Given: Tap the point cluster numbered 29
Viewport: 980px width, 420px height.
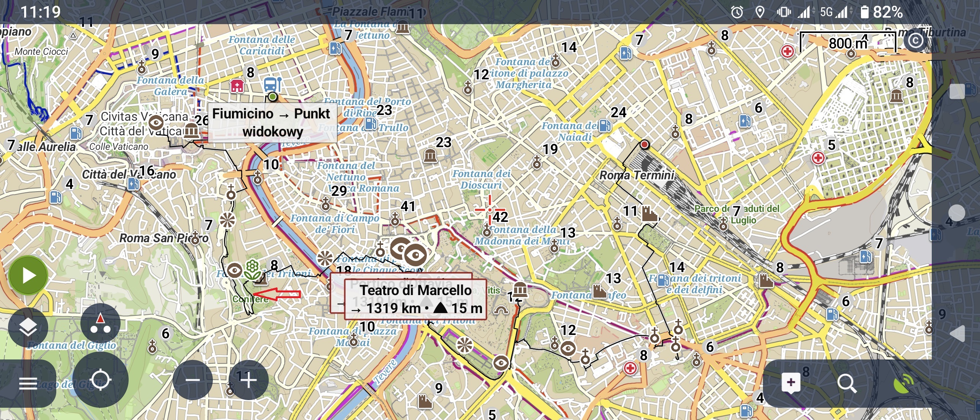Looking at the screenshot, I should tap(339, 190).
